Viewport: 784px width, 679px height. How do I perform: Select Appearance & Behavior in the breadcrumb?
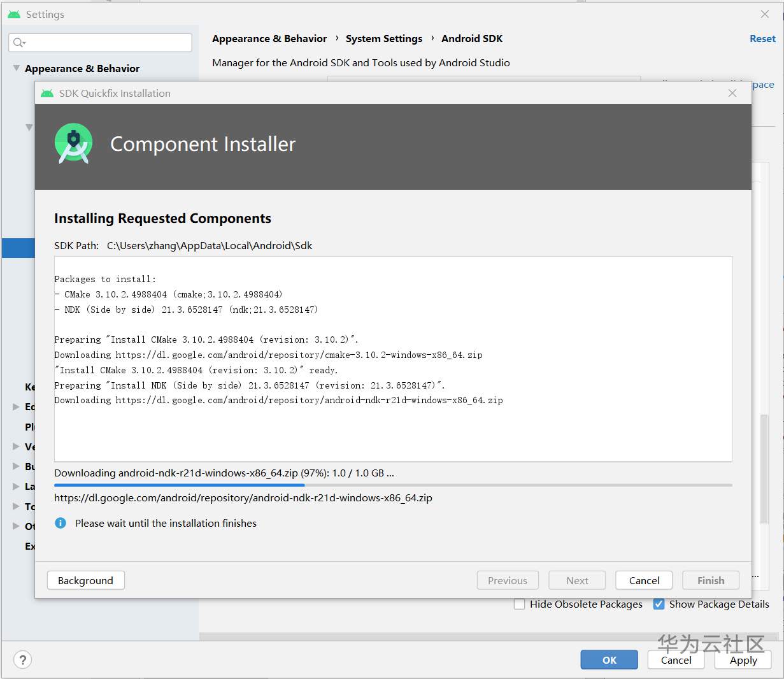269,39
